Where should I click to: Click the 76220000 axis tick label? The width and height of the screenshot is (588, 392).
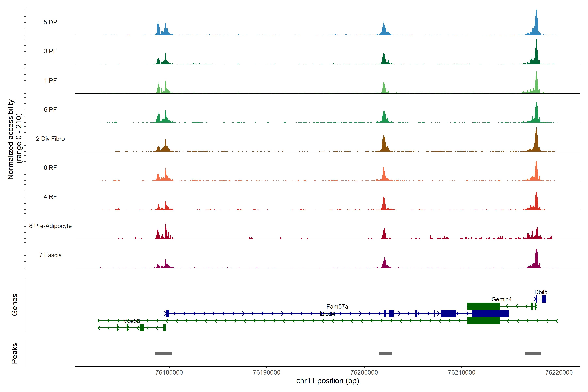559,373
